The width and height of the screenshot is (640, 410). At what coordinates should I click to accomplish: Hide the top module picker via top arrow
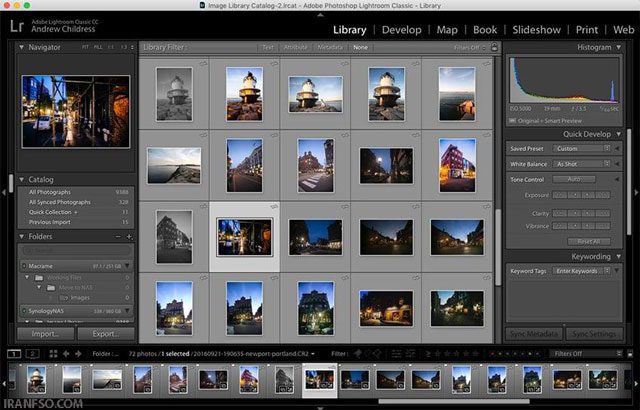click(320, 15)
